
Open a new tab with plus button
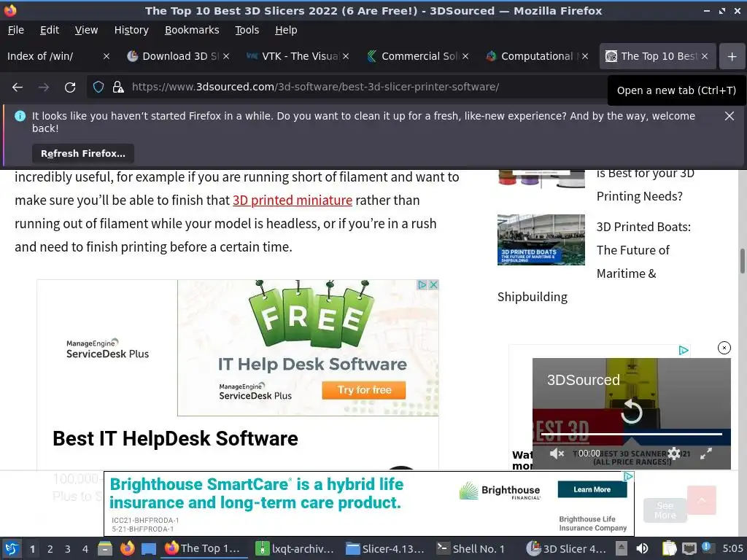[x=732, y=57]
